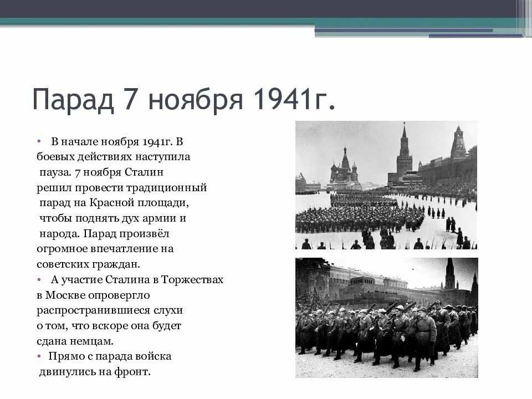Click the line 'А участие Сталина в Торжествах'

click(x=137, y=279)
